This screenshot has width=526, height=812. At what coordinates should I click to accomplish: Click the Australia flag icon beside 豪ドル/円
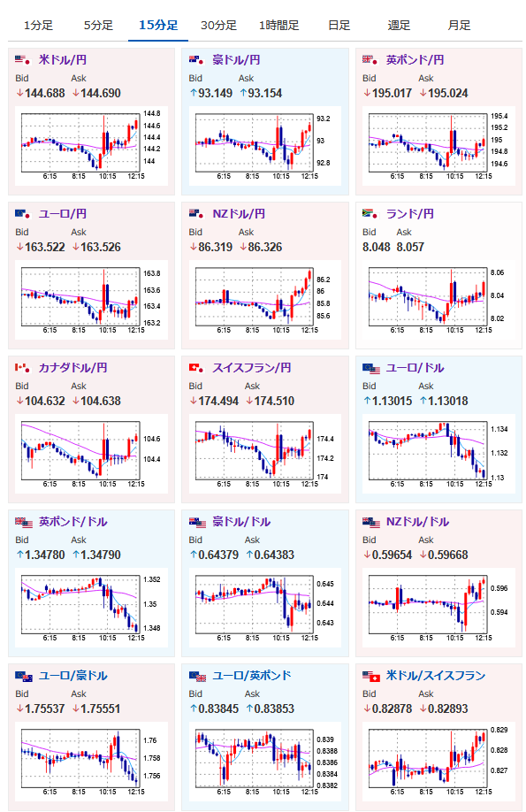(x=197, y=60)
